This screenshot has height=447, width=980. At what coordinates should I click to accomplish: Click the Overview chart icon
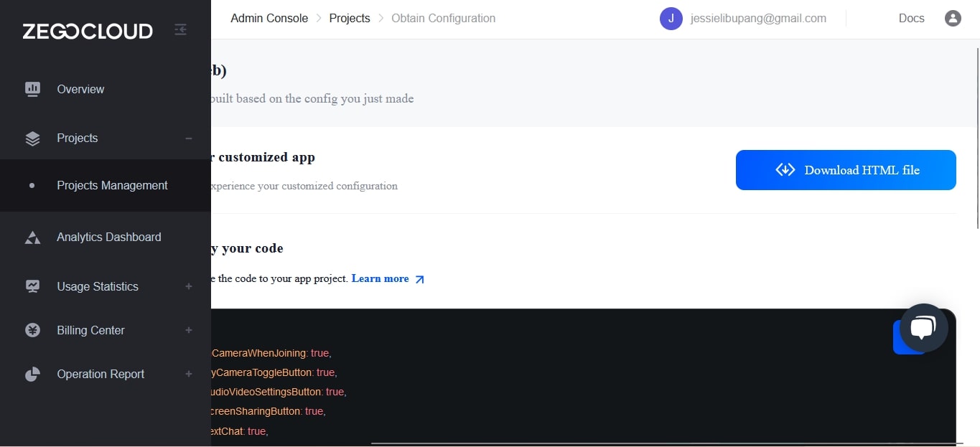point(32,89)
